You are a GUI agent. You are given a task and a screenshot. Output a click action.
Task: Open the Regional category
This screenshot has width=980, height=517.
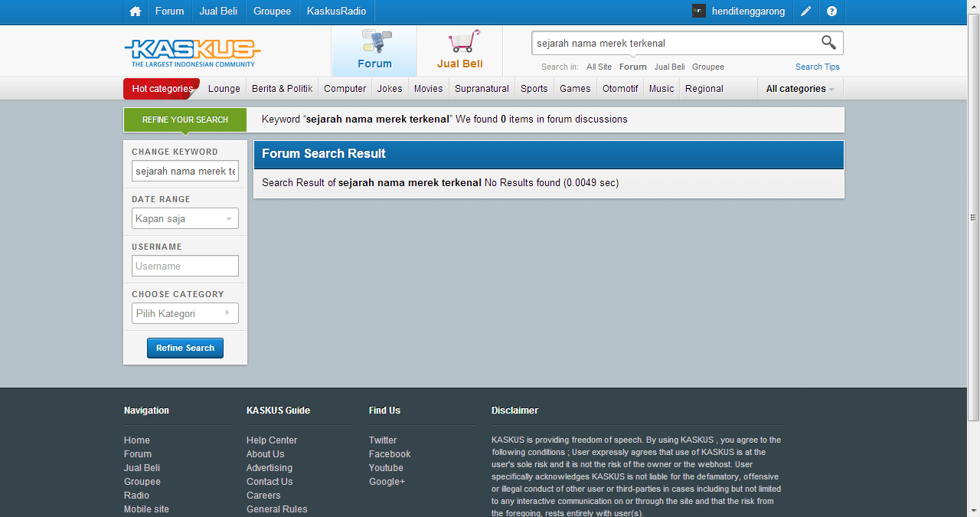[x=704, y=89]
